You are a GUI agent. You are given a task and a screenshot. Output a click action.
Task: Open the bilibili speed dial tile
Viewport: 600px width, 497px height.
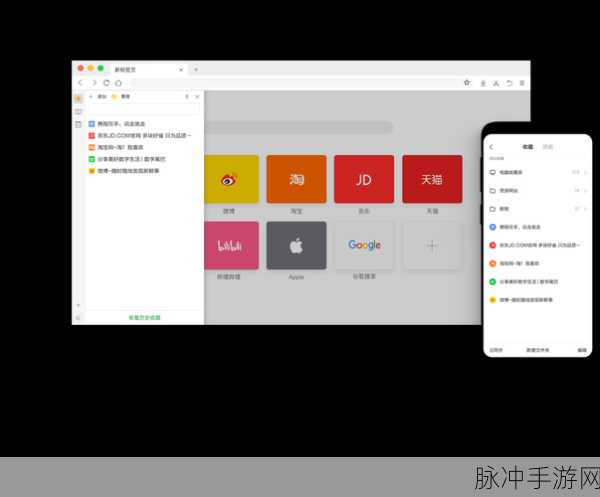pyautogui.click(x=232, y=245)
